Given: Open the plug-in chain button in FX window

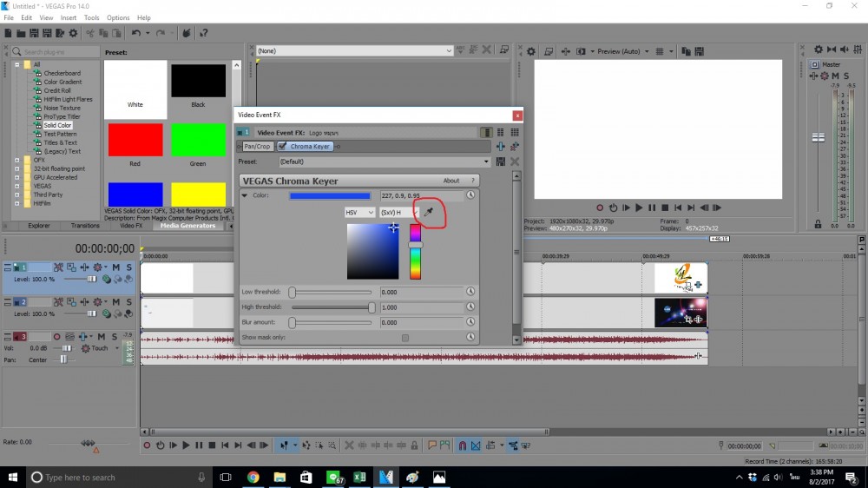Looking at the screenshot, I should 501,146.
